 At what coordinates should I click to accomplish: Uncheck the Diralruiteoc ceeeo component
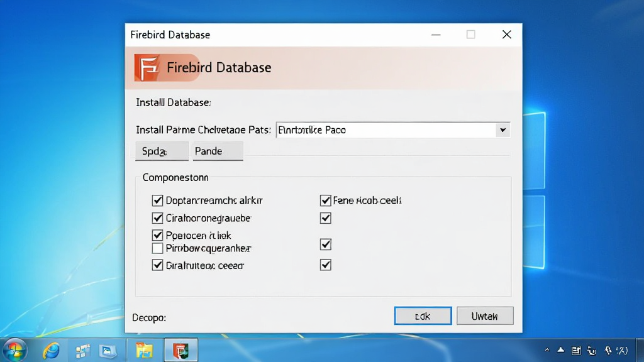[157, 265]
